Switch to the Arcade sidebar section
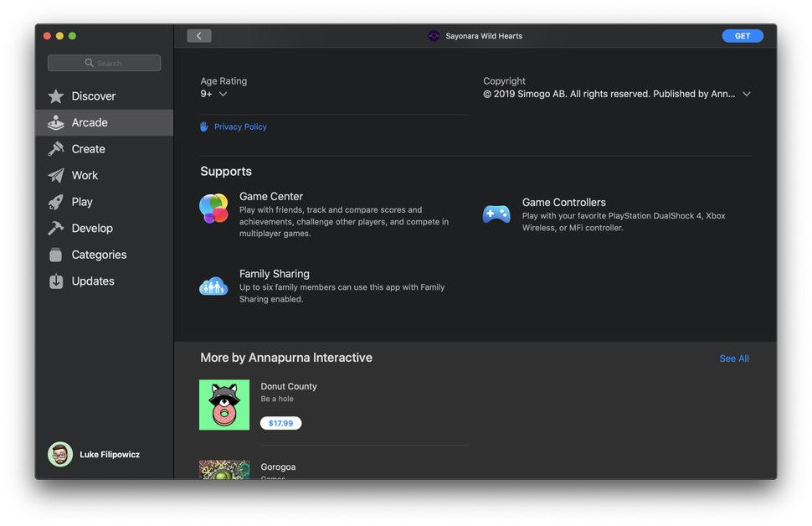This screenshot has height=526, width=812. 90,122
